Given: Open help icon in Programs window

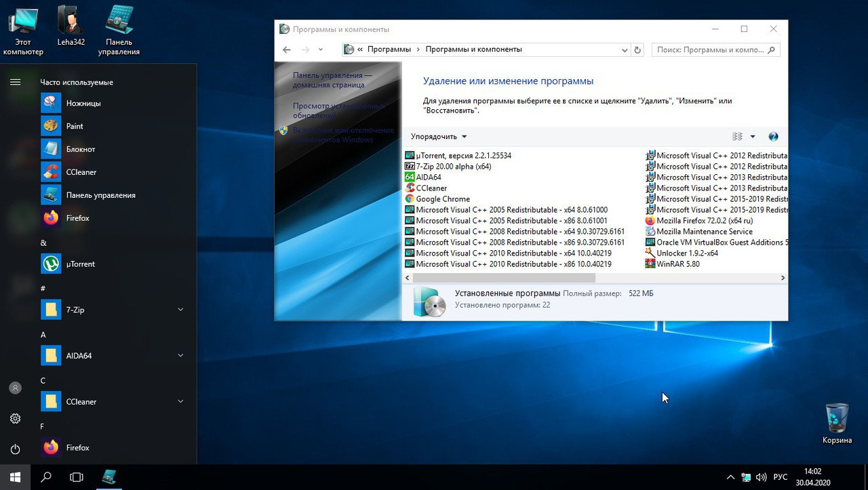Looking at the screenshot, I should pos(773,136).
